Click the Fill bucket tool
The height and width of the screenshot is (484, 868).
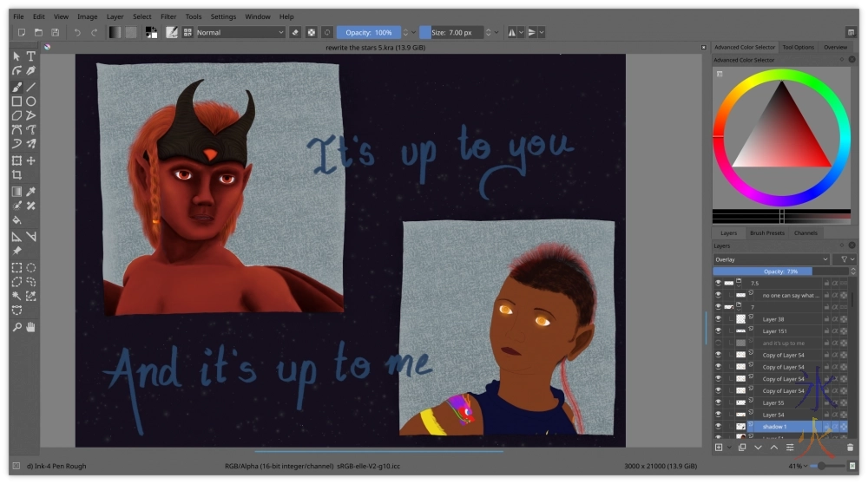[16, 220]
